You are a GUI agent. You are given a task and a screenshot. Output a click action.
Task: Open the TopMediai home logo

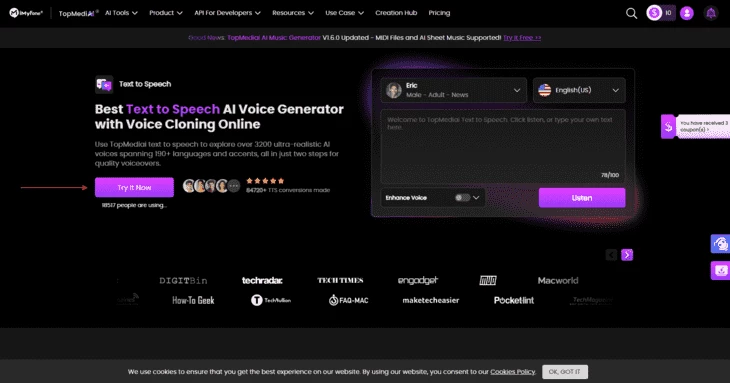coord(78,13)
